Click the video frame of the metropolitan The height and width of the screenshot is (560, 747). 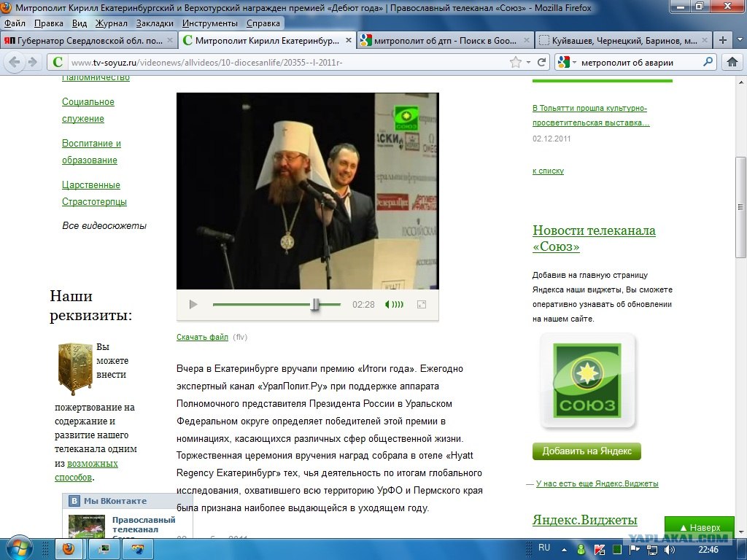tap(307, 191)
